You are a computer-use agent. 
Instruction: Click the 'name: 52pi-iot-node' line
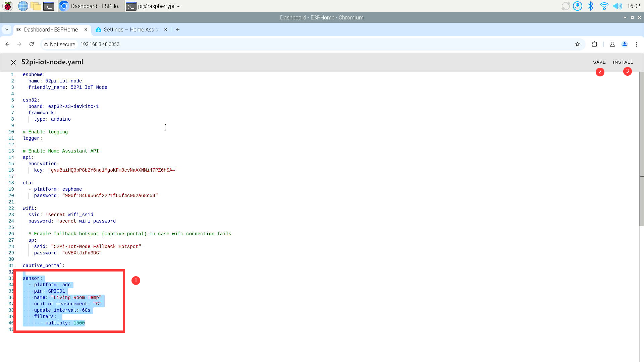[55, 81]
